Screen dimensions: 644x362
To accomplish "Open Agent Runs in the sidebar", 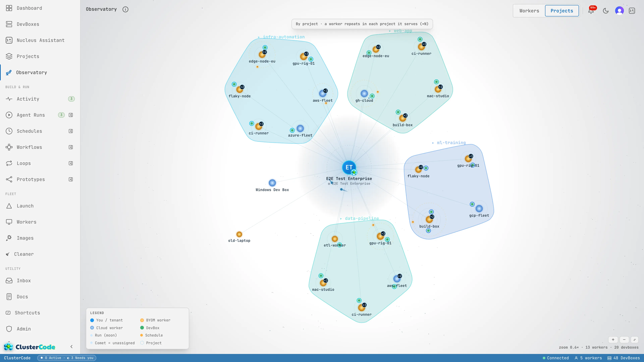I will point(31,115).
